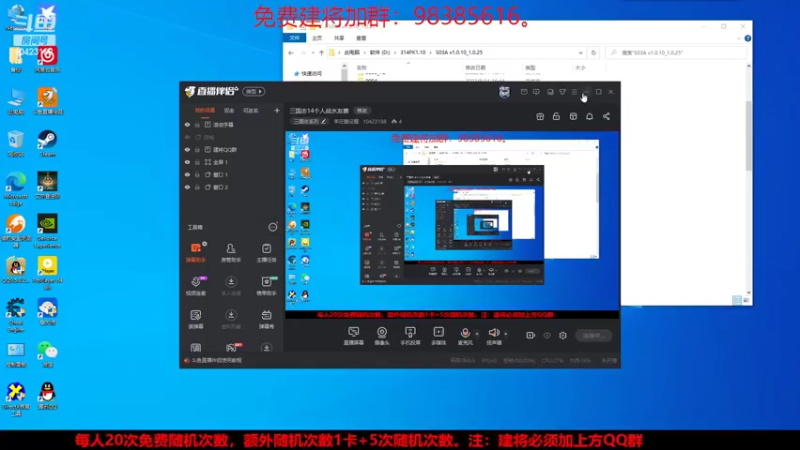Open 文件 tab in File Explorer

pos(294,38)
